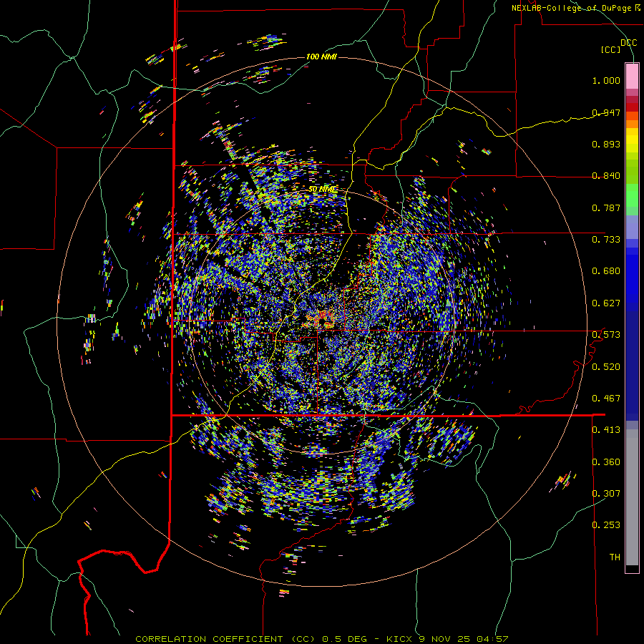Select the 0.947 color scale value
The height and width of the screenshot is (644, 644).
(606, 112)
